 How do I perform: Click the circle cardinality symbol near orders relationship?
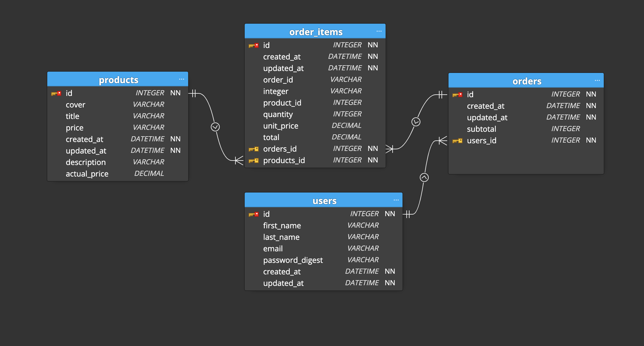[416, 122]
